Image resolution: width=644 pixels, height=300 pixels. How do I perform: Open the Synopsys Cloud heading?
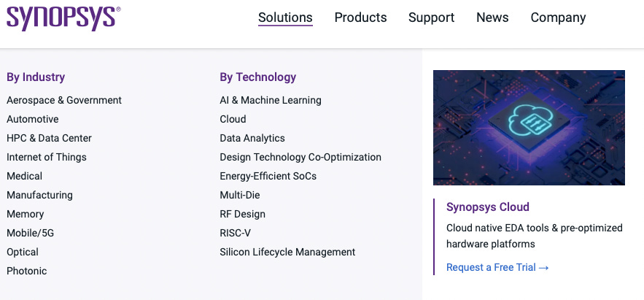pos(487,207)
